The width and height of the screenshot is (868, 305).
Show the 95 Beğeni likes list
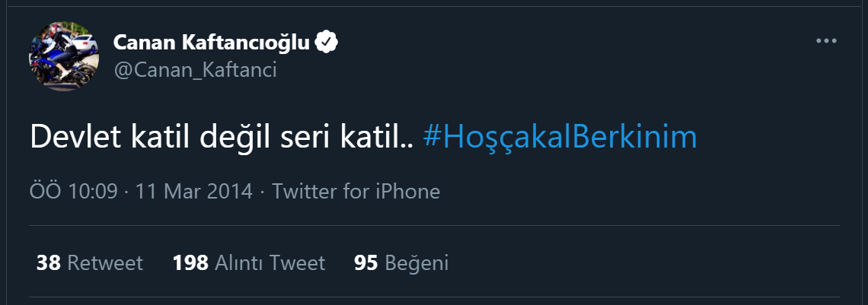tap(401, 263)
